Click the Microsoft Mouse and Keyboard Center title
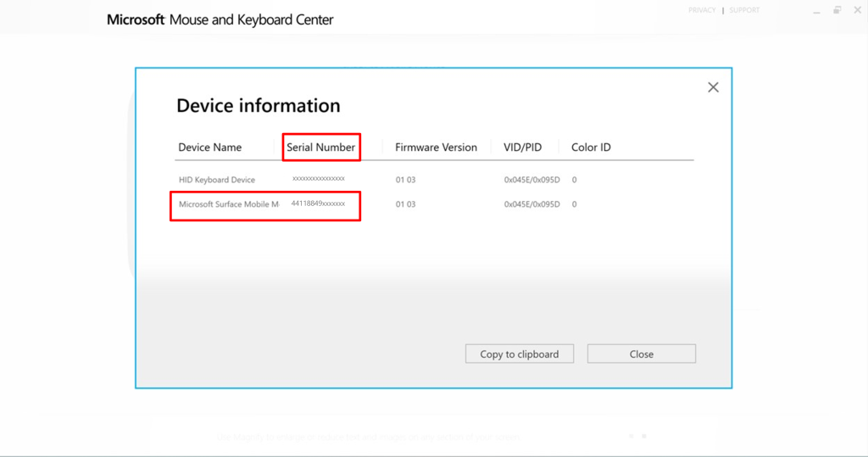Viewport: 868px width, 457px height. click(x=220, y=20)
